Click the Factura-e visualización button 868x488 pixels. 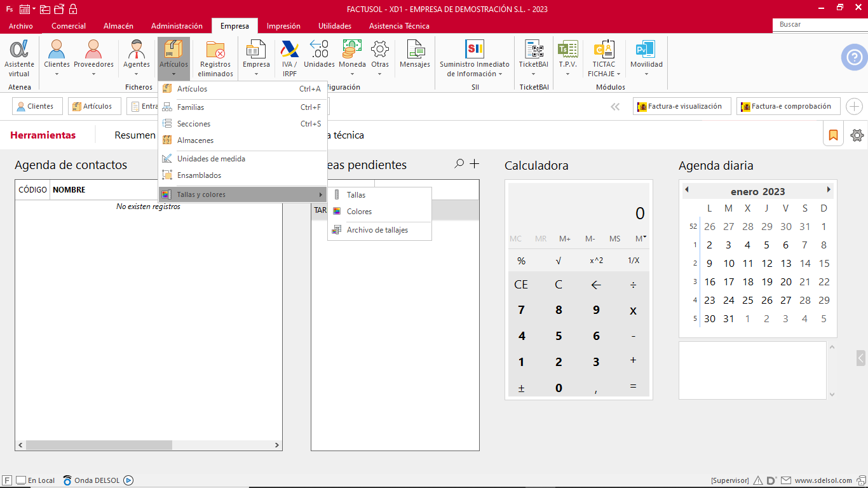681,107
